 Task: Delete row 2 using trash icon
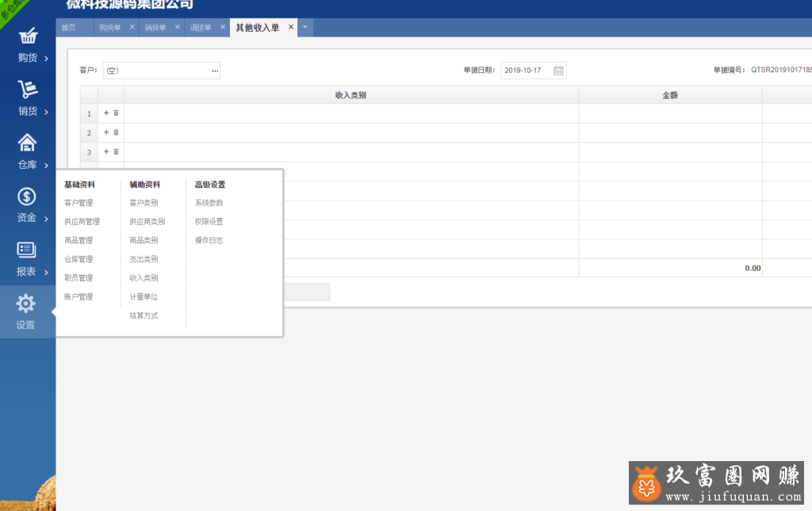coord(116,132)
